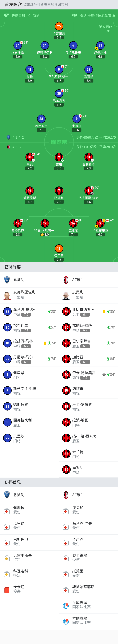Open 丘库埃泽 national team duty entry
This screenshot has width=118, height=644.
(89, 605)
